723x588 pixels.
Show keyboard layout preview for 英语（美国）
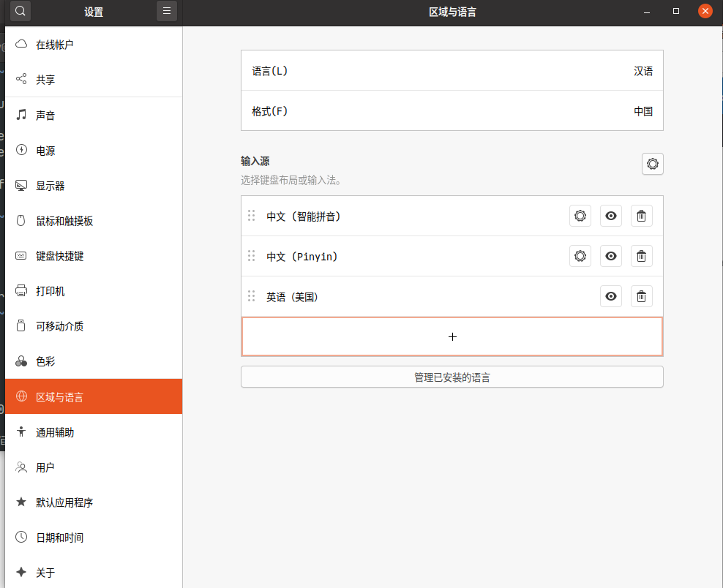[611, 296]
